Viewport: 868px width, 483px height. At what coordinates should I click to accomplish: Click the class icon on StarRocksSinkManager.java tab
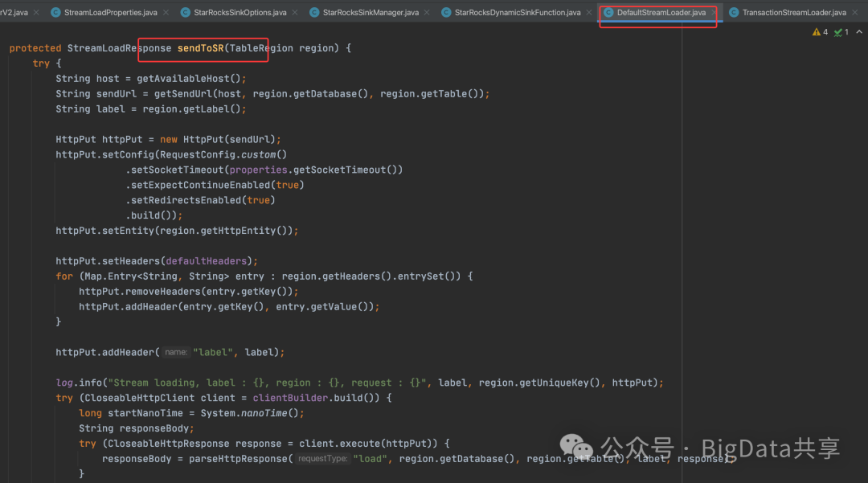click(x=314, y=12)
